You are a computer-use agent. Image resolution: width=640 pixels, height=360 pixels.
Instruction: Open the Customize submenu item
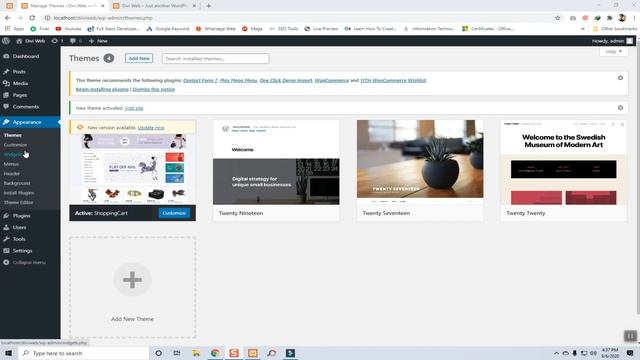16,145
